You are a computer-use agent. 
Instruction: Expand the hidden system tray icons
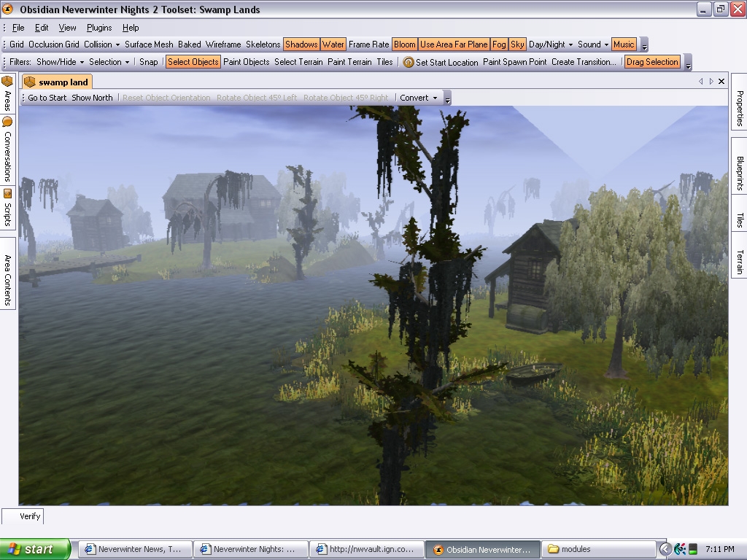coord(665,549)
